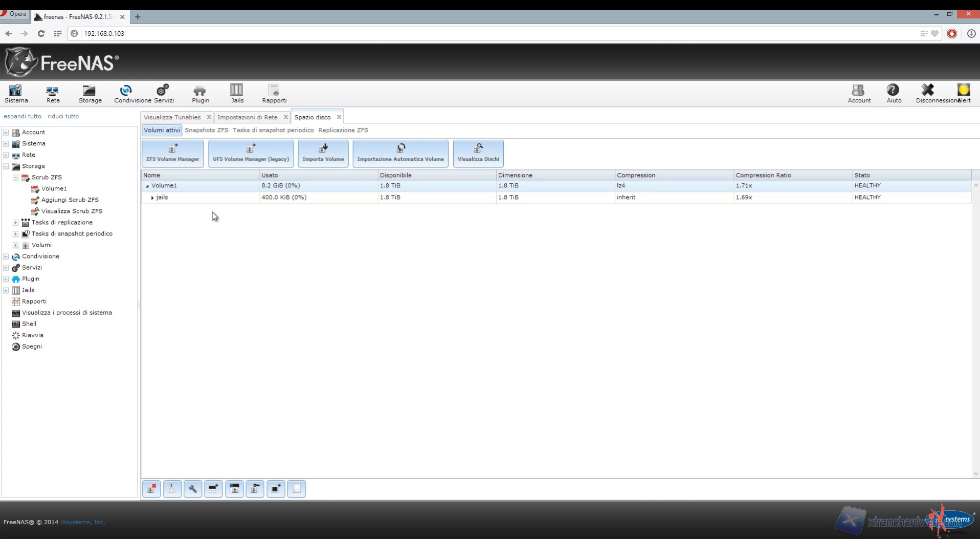The image size is (980, 539).
Task: Open Jails from the top toolbar
Action: tap(237, 94)
